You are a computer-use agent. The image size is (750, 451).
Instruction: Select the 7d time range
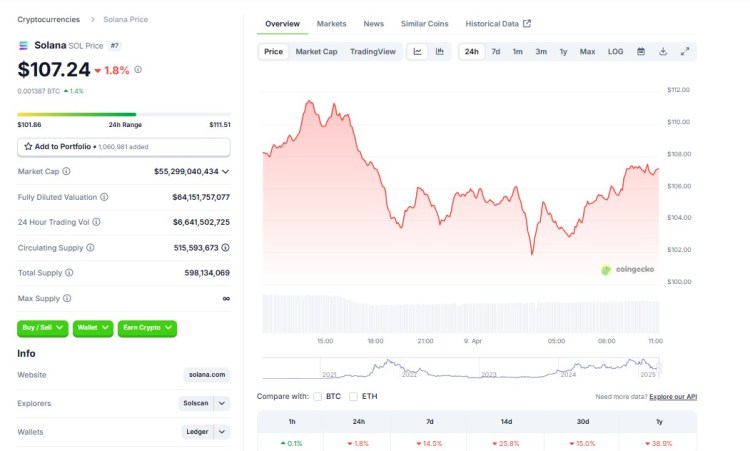(495, 51)
